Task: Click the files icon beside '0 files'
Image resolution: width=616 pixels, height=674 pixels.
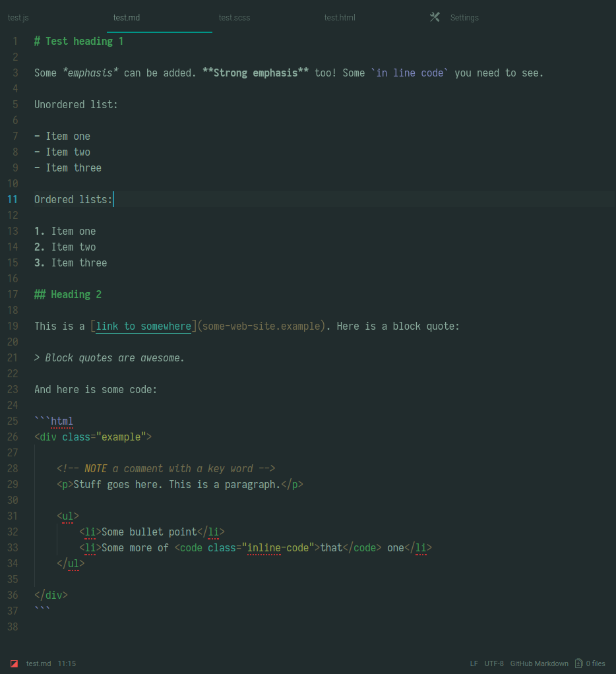Action: click(x=578, y=663)
